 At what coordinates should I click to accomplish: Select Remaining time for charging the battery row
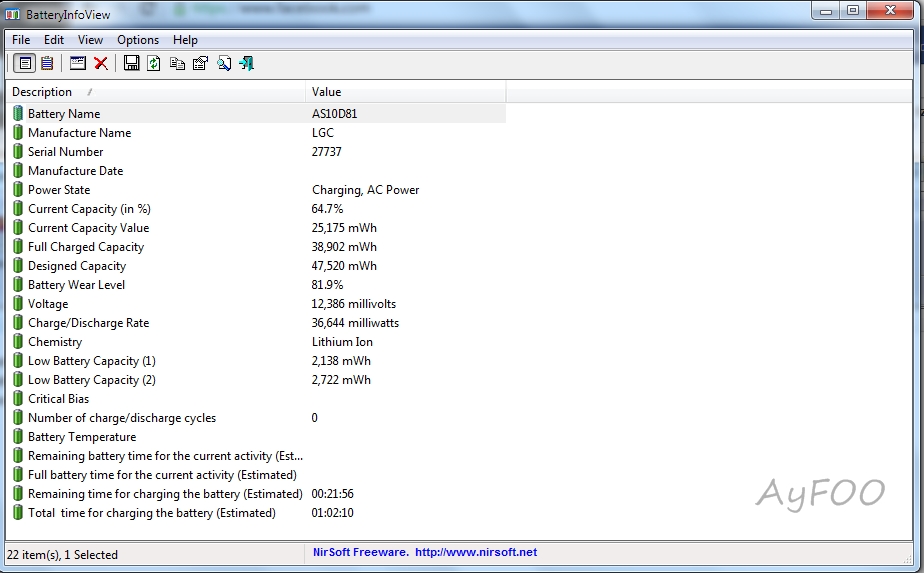(256, 493)
